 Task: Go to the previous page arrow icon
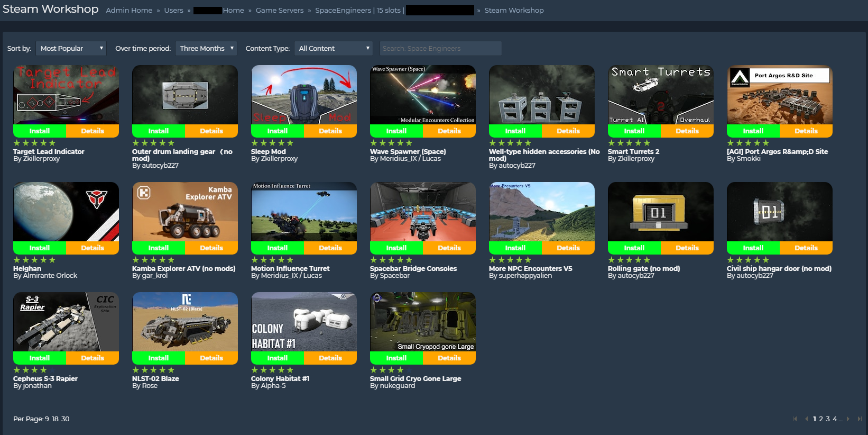click(806, 419)
